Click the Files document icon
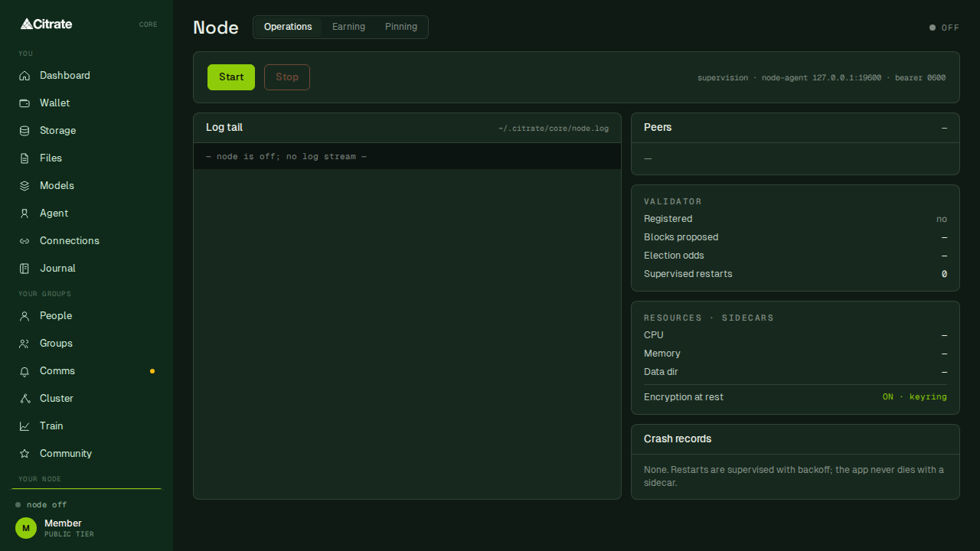 pos(24,158)
